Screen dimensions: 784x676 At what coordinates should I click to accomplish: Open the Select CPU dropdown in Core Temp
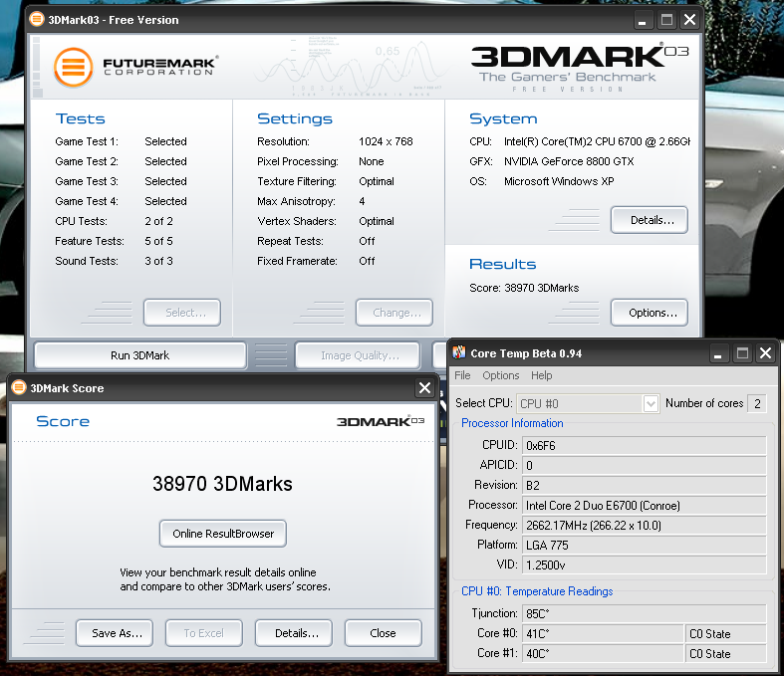[651, 403]
